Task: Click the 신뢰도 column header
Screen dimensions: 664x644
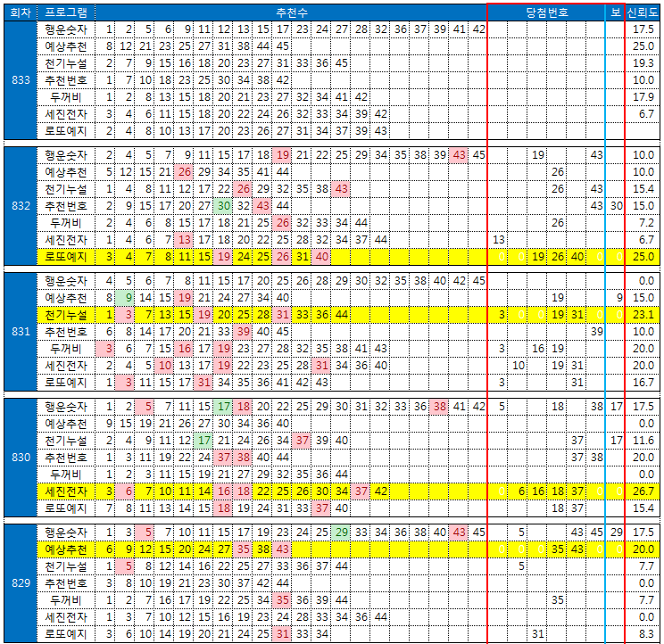Action: coord(643,12)
